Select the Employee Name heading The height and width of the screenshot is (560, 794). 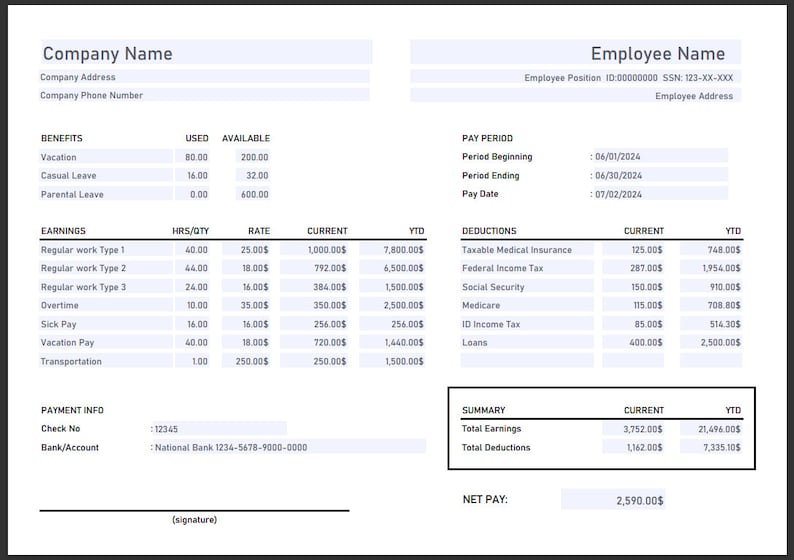657,53
